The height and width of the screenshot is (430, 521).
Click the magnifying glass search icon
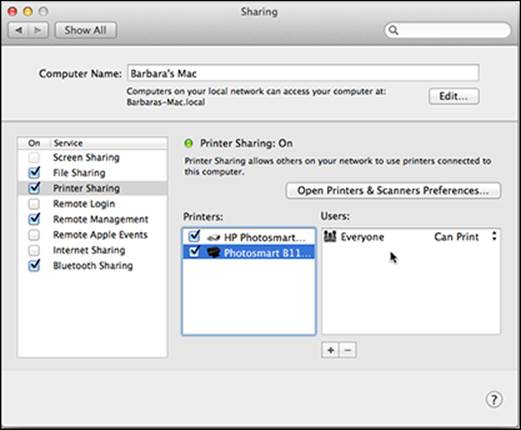(393, 30)
